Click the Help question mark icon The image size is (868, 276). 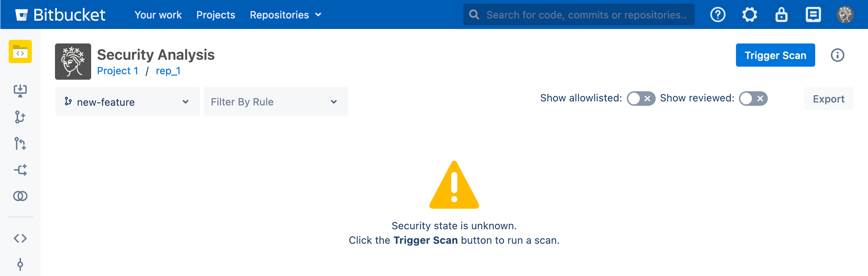(x=718, y=15)
